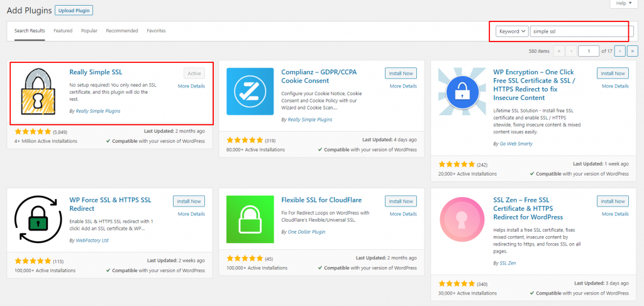Install WP Force SSL & HTTPS SSL Redirect
The height and width of the screenshot is (306, 644).
(x=189, y=201)
